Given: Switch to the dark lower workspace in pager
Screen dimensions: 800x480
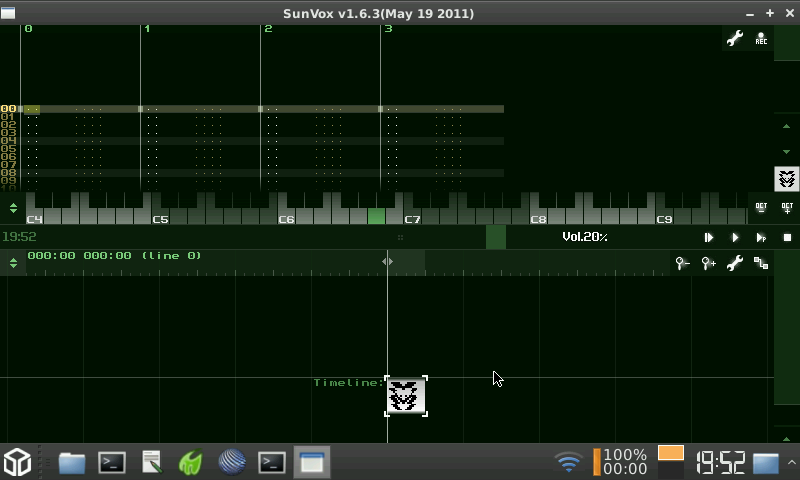Looking at the screenshot, I should pos(670,469).
